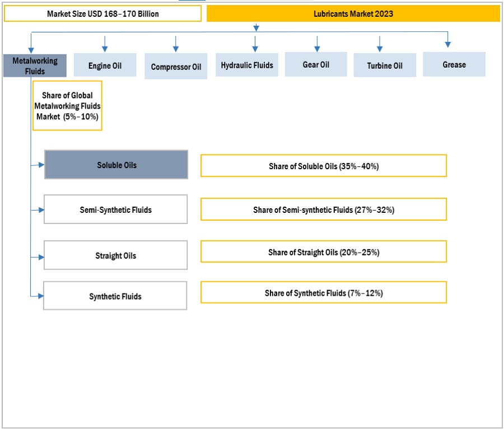
Task: Select the Hydraulic Fluids box
Action: tap(247, 65)
